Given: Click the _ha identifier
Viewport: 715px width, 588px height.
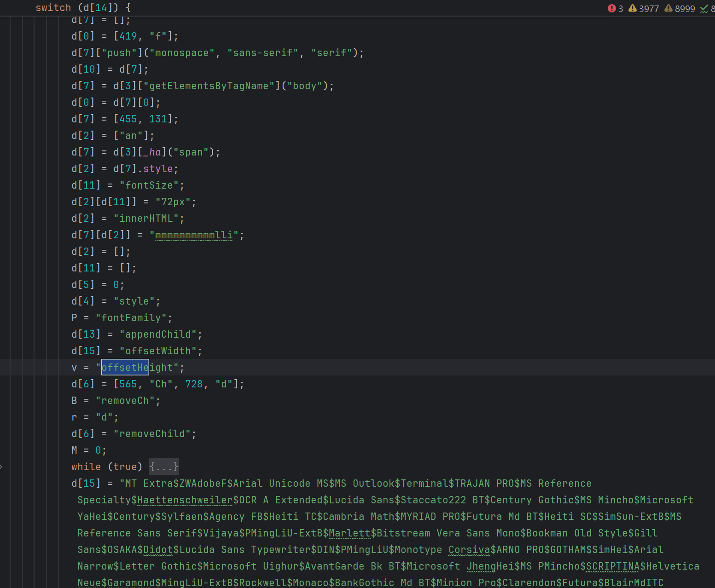Looking at the screenshot, I should [x=152, y=152].
